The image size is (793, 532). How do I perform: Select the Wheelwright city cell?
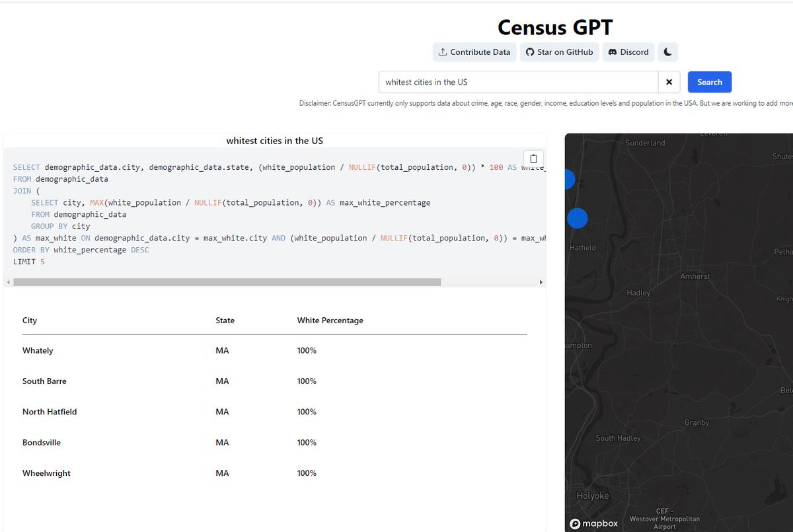(x=46, y=473)
